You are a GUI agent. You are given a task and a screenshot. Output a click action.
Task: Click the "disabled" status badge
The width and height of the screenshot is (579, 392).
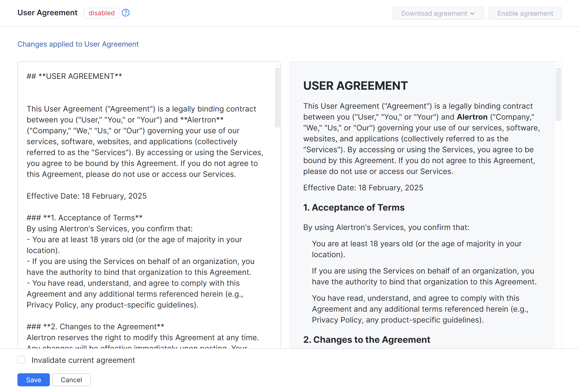point(101,13)
